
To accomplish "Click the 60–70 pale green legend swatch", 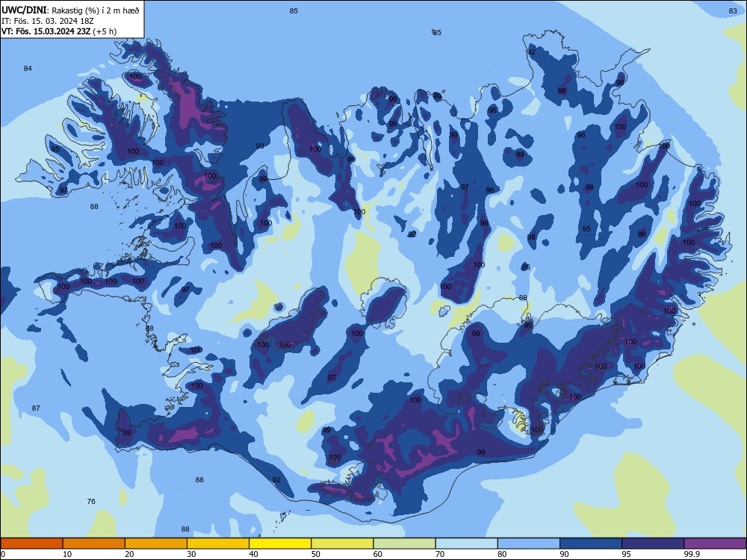I will coord(404,544).
